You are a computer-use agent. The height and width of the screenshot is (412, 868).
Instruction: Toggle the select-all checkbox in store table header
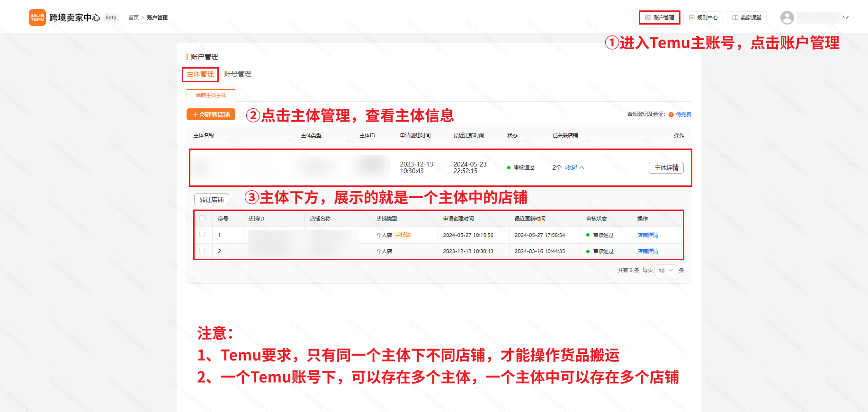(x=202, y=218)
